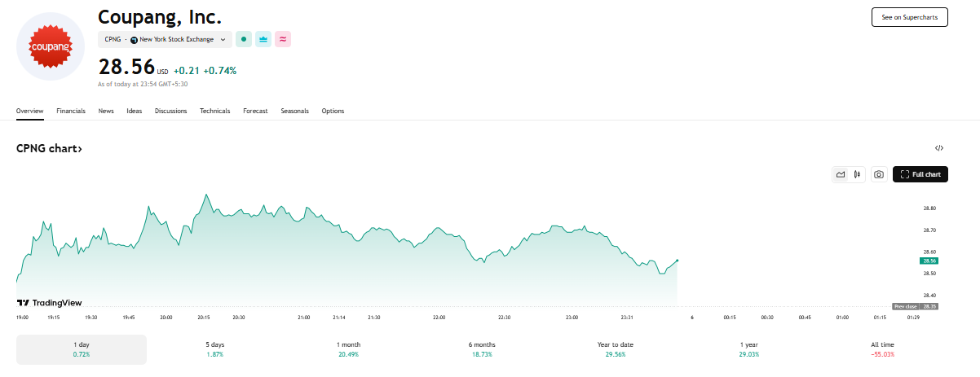The height and width of the screenshot is (377, 980).
Task: Open the Forecast tab
Action: (x=255, y=111)
